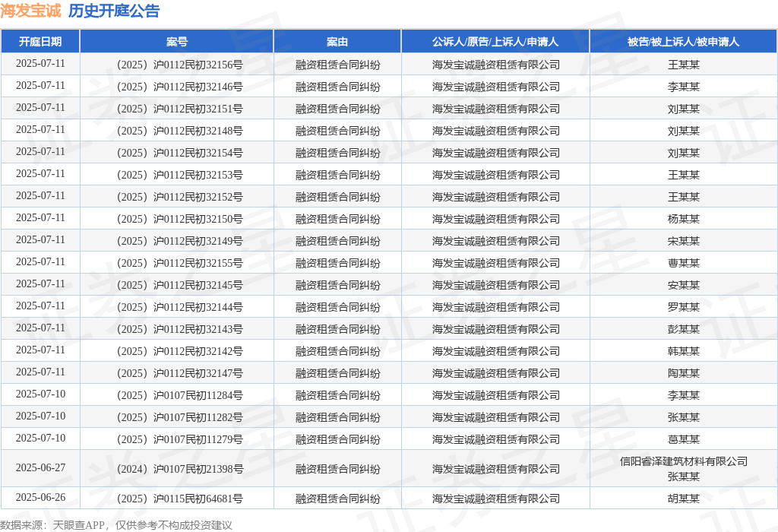Click defendant 胡某某
The height and width of the screenshot is (532, 778).
[683, 499]
